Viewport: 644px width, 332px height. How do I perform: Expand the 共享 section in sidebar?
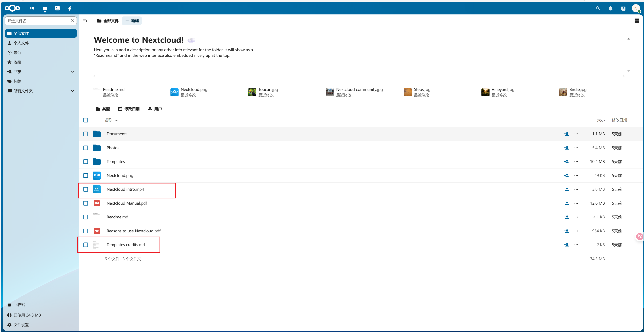[73, 72]
